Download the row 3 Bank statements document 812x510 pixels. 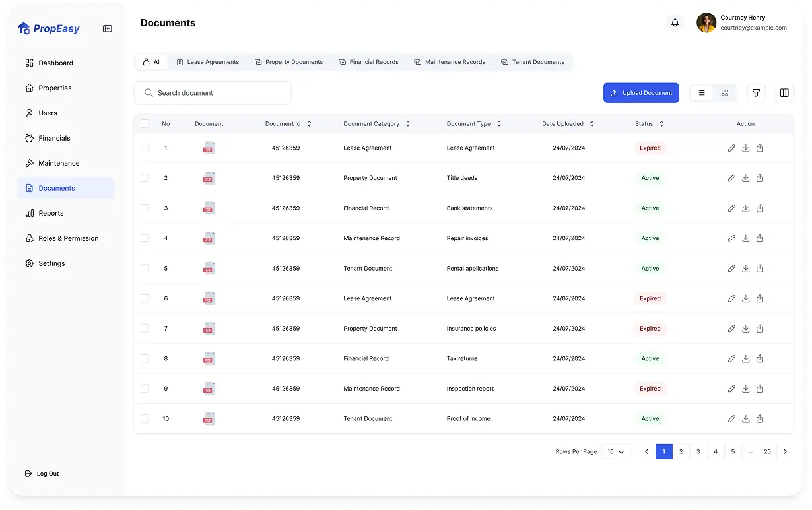tap(745, 208)
